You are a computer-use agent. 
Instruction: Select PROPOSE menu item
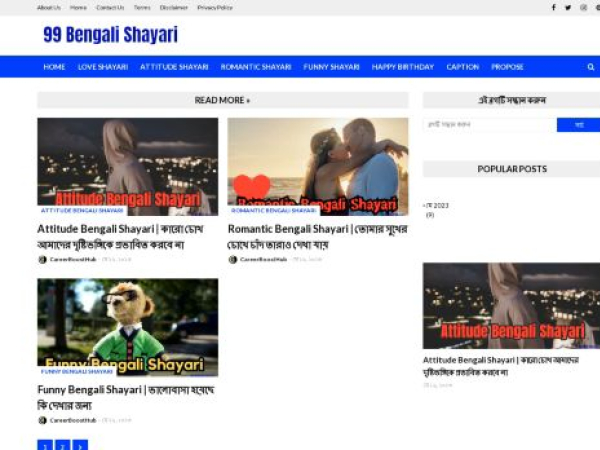pyautogui.click(x=507, y=67)
